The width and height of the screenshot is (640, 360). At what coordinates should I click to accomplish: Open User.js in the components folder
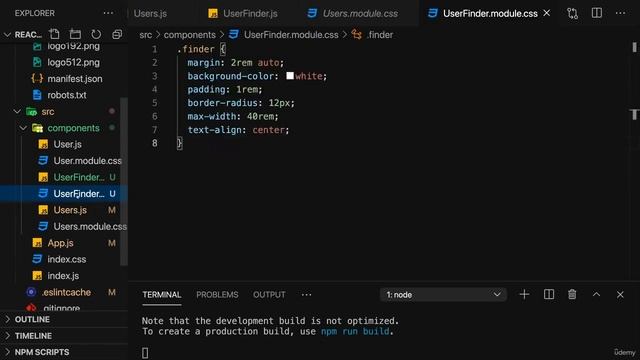tap(67, 144)
